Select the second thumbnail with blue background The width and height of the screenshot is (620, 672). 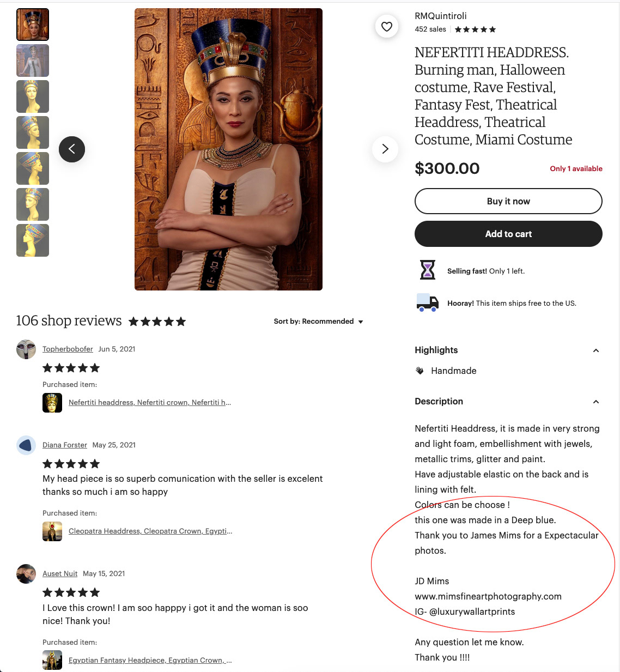click(33, 60)
